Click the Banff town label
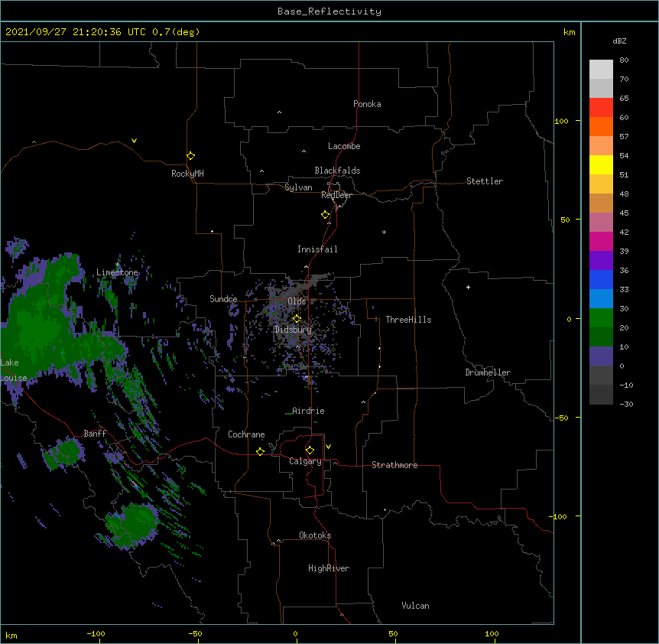The width and height of the screenshot is (659, 644). [95, 434]
